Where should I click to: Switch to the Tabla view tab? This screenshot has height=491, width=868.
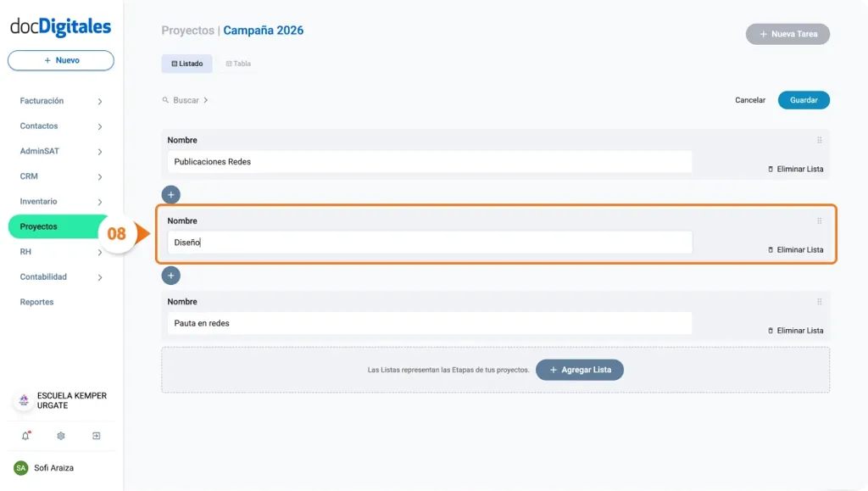coord(237,63)
